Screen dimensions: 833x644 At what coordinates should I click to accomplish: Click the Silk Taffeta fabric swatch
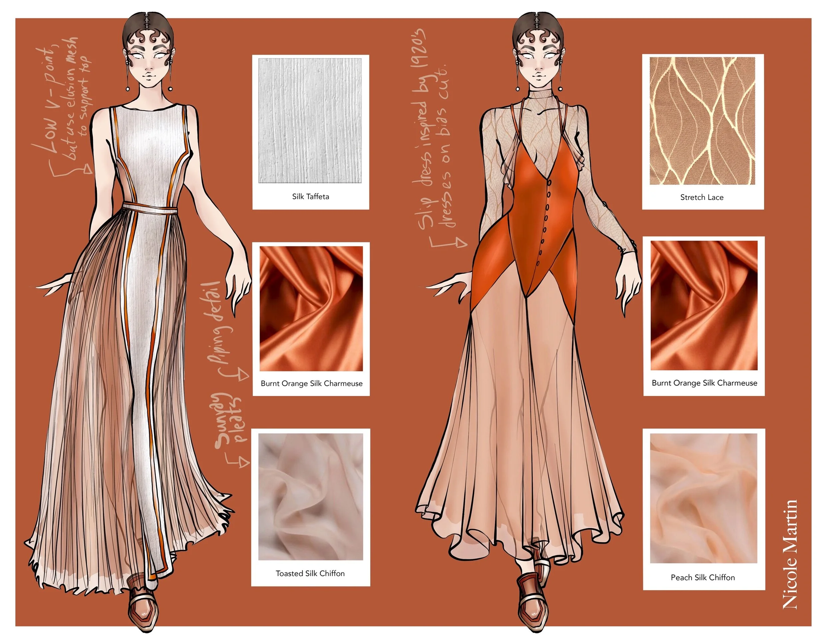(310, 121)
